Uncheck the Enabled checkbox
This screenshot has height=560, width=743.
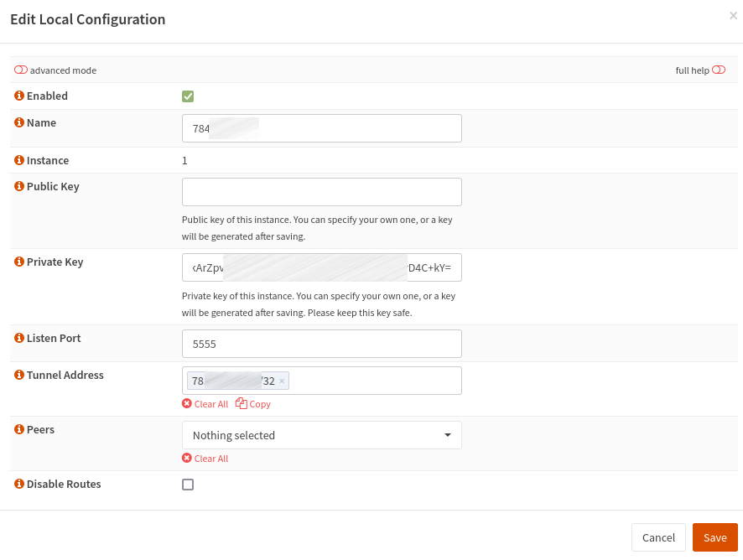(x=188, y=96)
